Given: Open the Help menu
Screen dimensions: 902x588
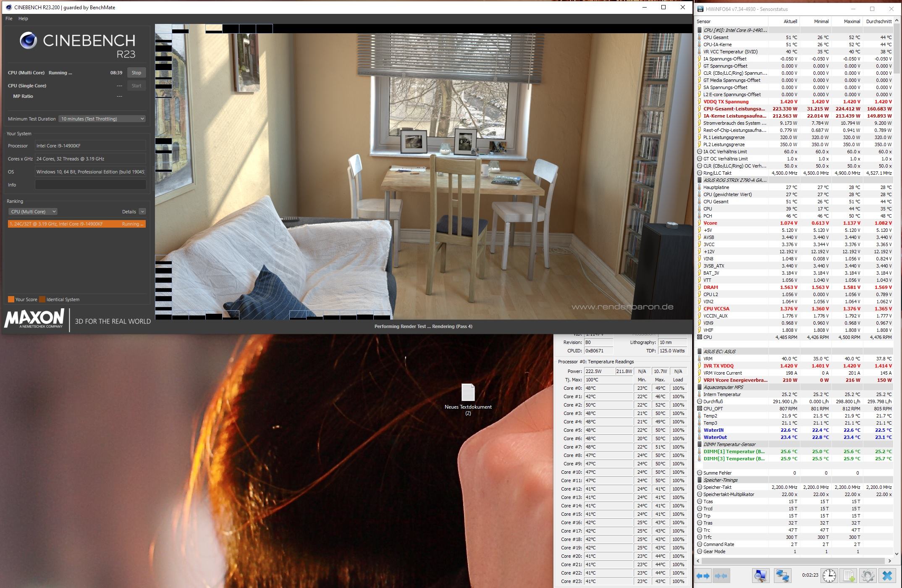Looking at the screenshot, I should click(23, 18).
